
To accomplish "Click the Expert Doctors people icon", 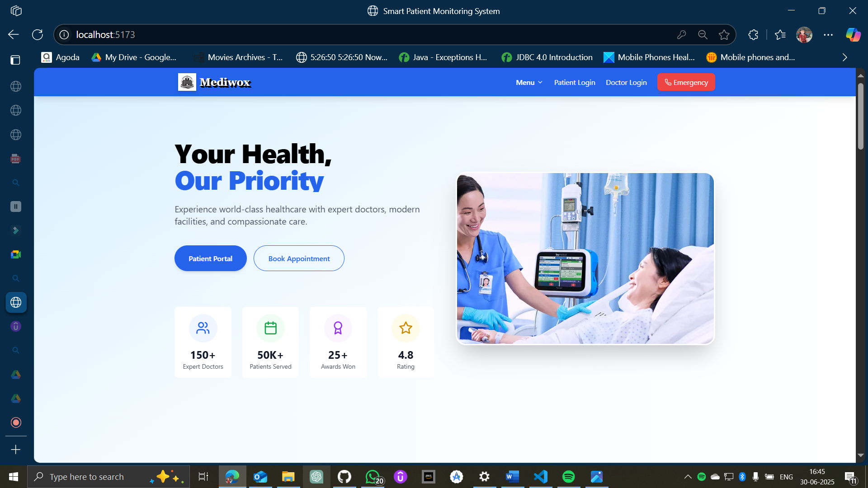I will pos(203,328).
